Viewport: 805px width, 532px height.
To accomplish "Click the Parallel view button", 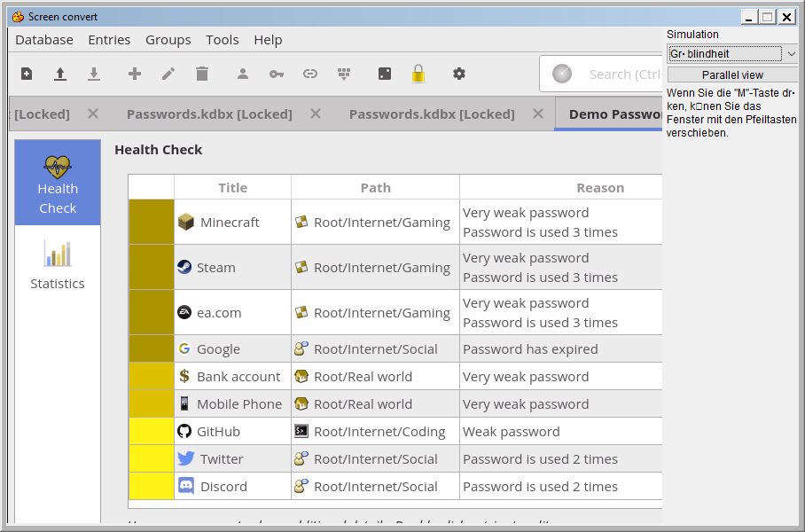I will [x=732, y=75].
